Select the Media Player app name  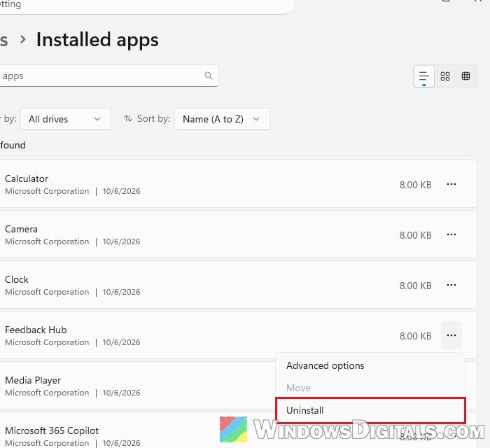pos(33,380)
